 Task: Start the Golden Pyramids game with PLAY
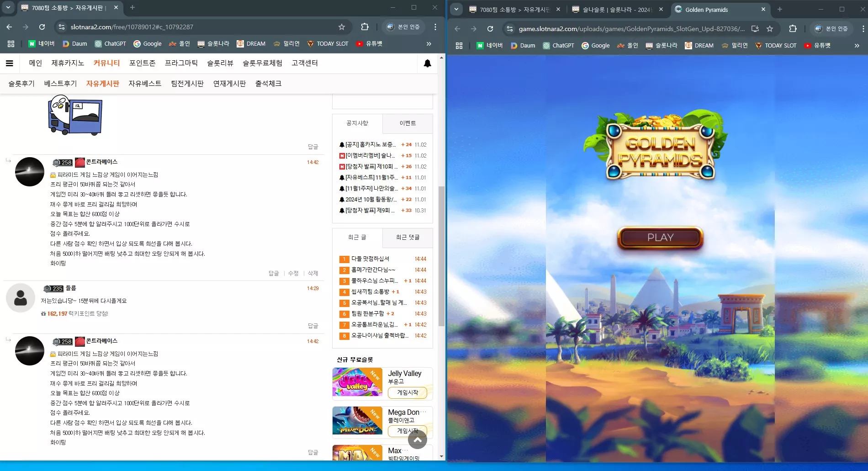[660, 238]
